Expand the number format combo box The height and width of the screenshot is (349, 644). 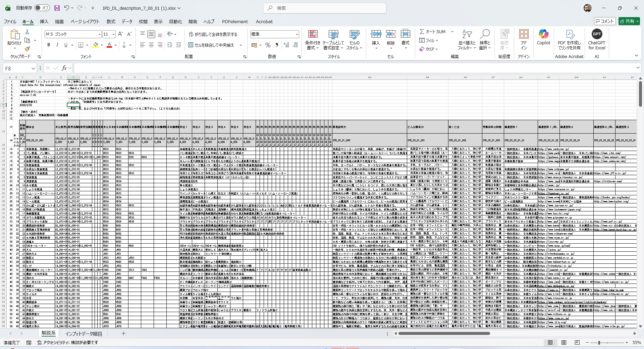(x=297, y=34)
